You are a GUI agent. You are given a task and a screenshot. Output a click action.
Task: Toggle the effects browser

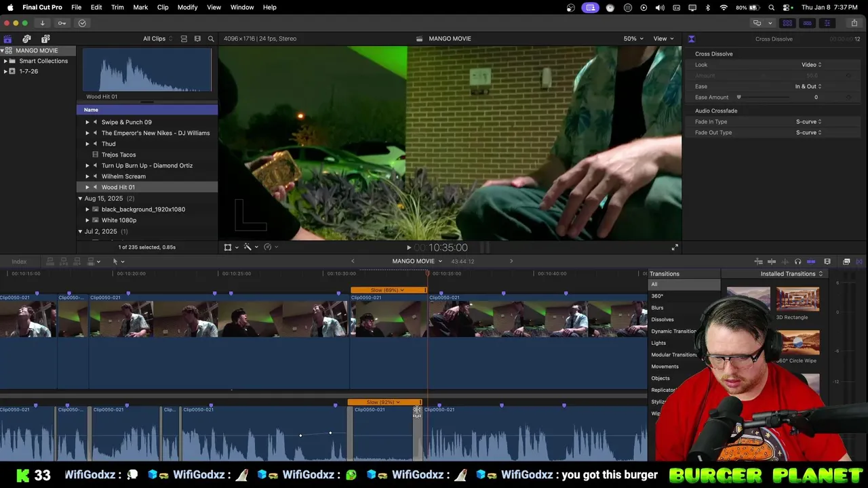tap(846, 262)
